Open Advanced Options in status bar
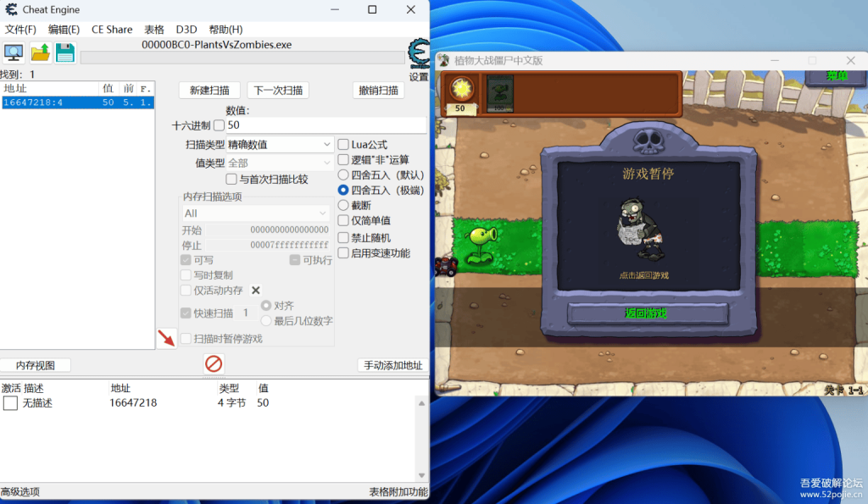Viewport: 868px width, 504px height. point(20,491)
